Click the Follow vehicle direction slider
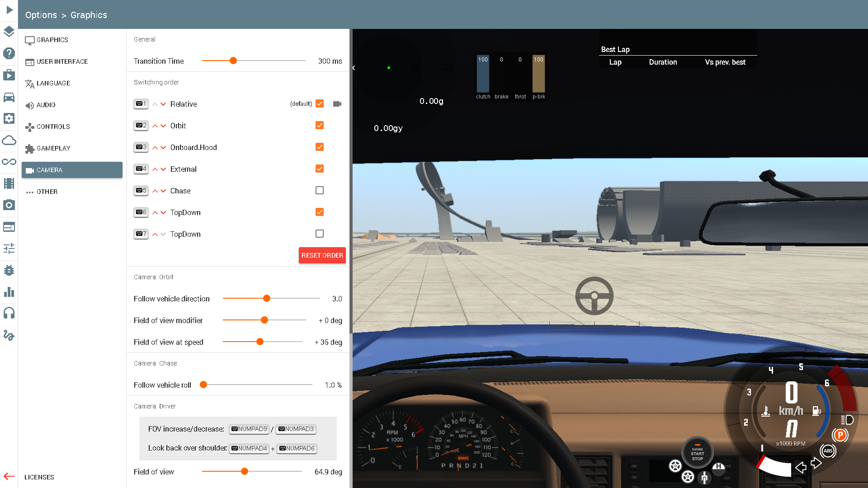Screen dimensions: 868x488 (271, 298)
